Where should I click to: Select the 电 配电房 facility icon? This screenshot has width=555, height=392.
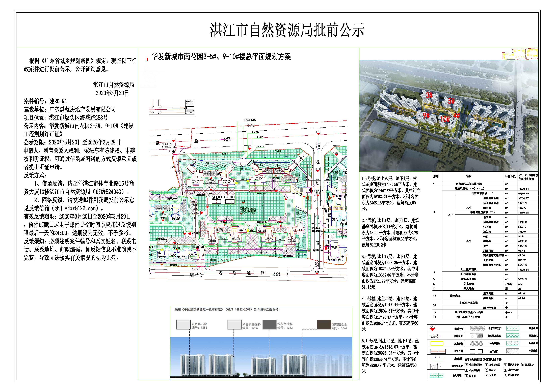click(467, 376)
